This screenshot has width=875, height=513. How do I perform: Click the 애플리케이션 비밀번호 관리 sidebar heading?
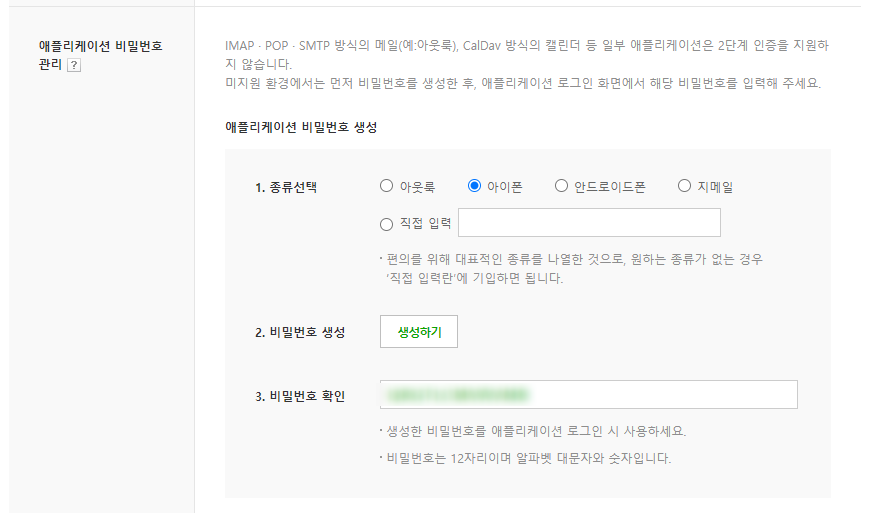[100, 55]
